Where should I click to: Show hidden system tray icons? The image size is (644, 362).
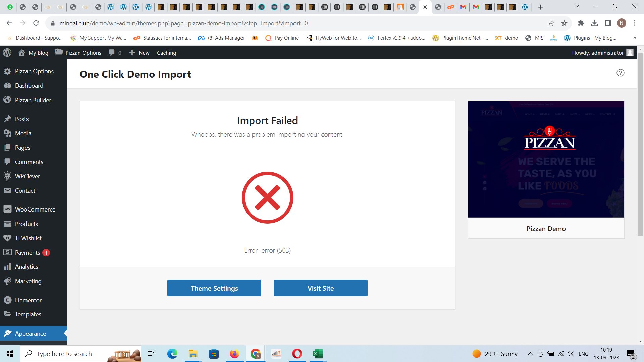pos(530,354)
